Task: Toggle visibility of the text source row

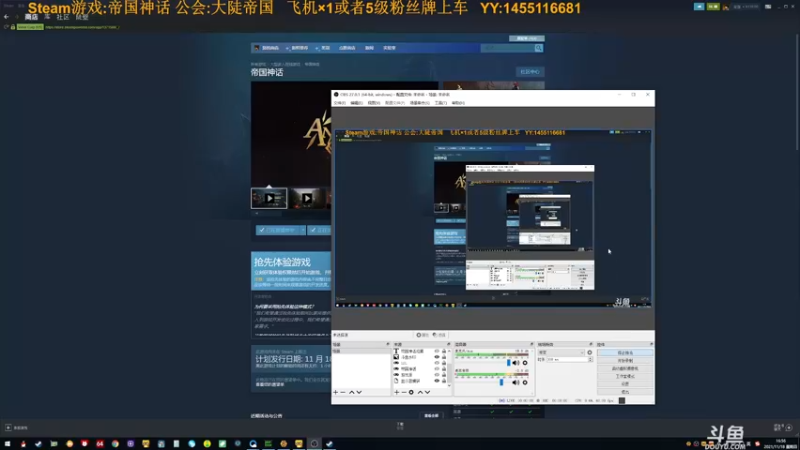Action: [437, 351]
